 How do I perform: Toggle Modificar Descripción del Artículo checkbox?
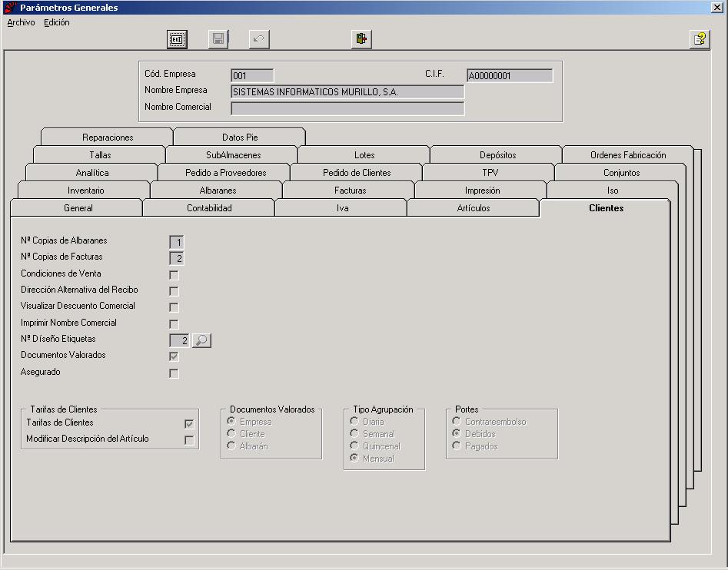(x=189, y=440)
